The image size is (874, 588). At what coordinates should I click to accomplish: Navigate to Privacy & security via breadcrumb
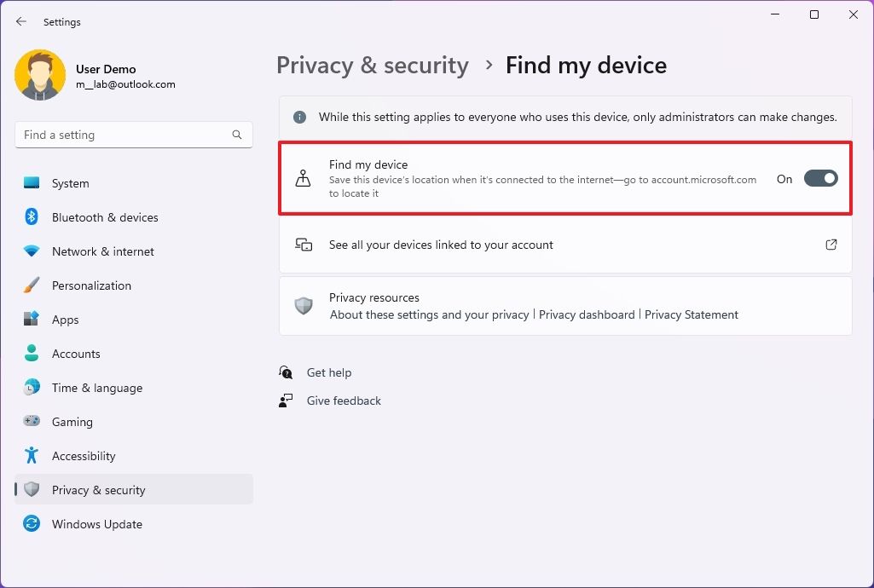372,65
